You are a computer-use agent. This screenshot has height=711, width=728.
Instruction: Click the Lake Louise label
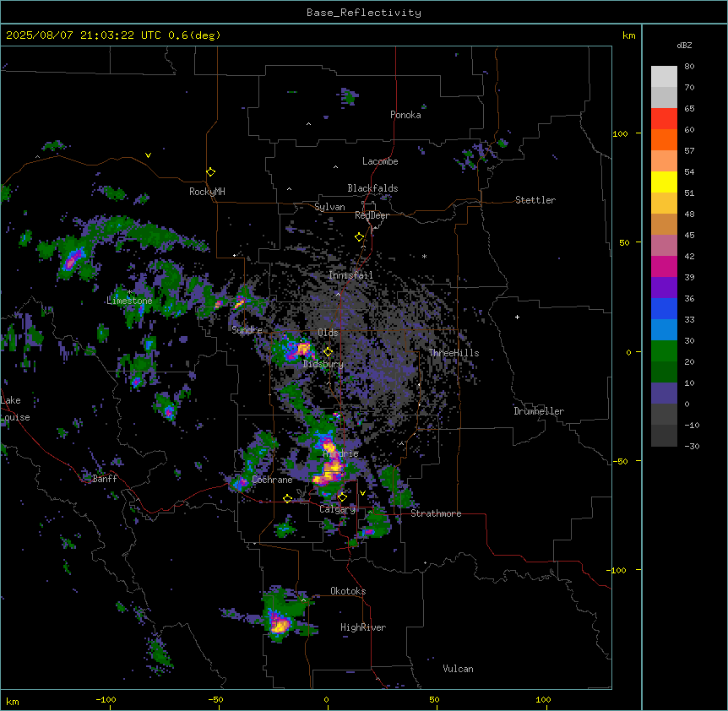pos(15,409)
